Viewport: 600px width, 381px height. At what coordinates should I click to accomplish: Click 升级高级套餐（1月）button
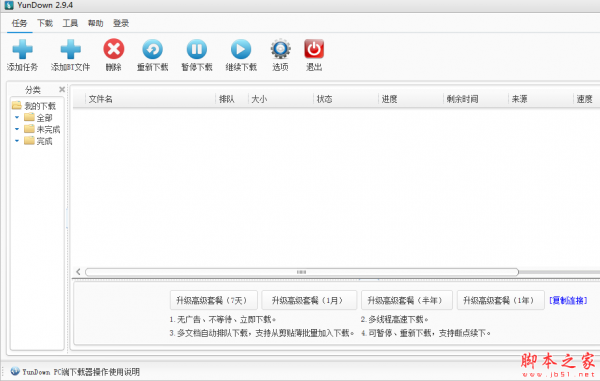pos(309,300)
